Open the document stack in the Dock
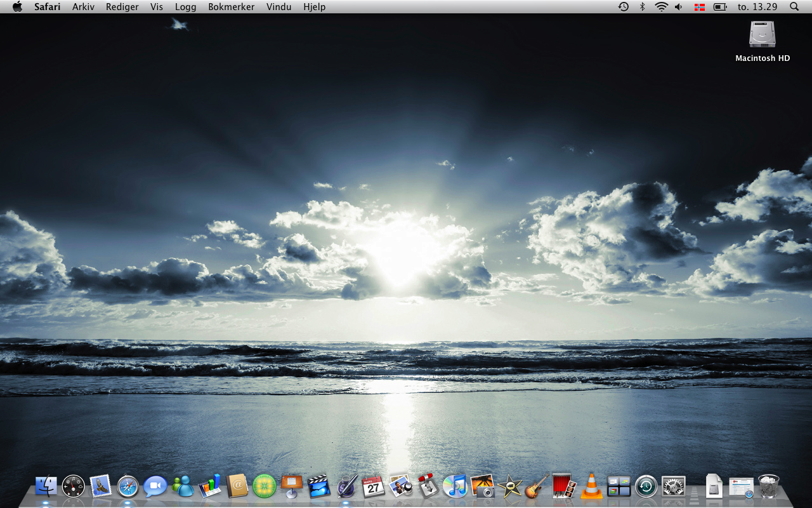This screenshot has height=508, width=812. [714, 486]
